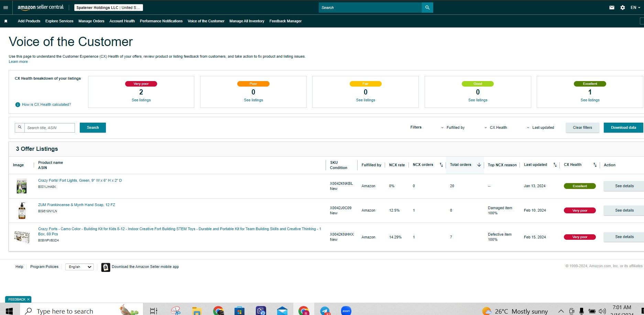Open Crazy Forts! Fort Lights product link
The image size is (644, 315).
click(80, 181)
